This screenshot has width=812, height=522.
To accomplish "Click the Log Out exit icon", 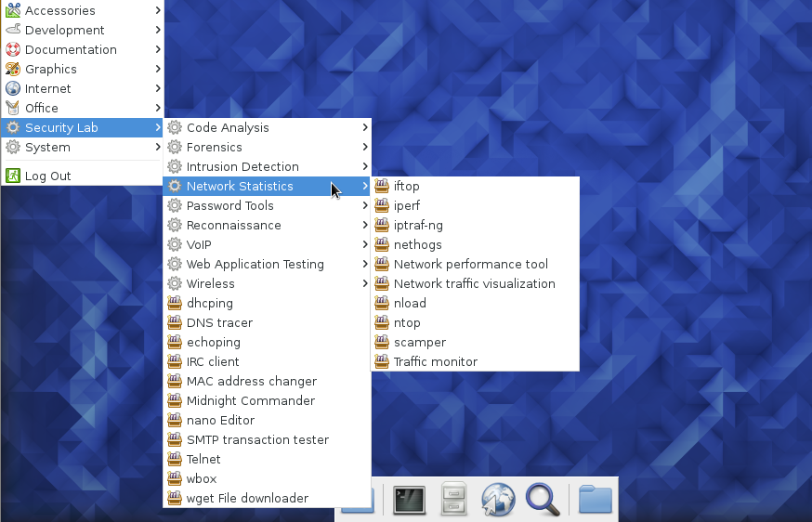I will 13,176.
